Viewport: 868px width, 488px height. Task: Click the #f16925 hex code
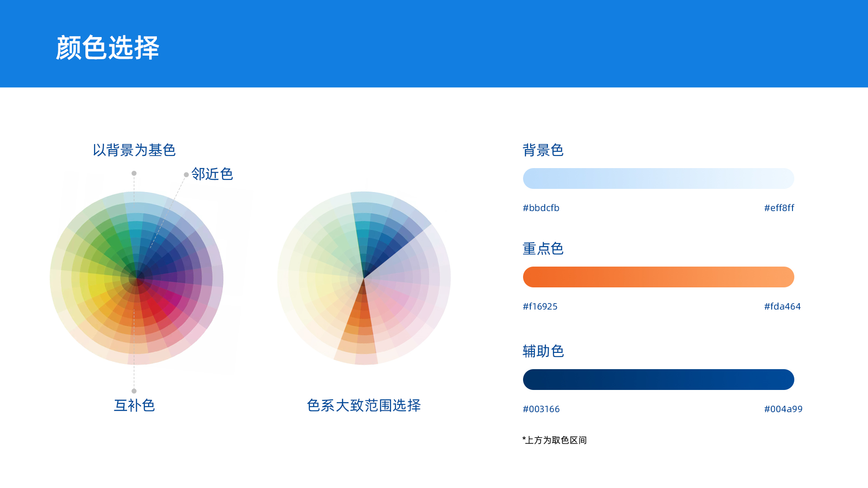[x=540, y=306]
